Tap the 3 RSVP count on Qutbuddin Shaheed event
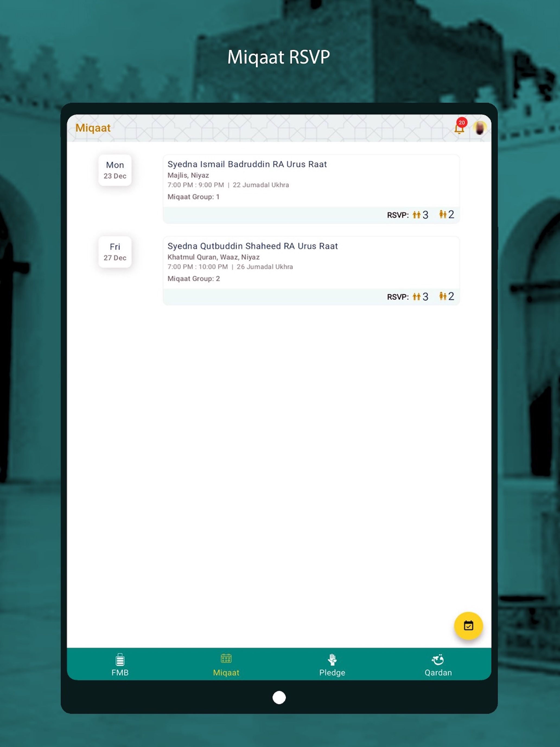 421,296
